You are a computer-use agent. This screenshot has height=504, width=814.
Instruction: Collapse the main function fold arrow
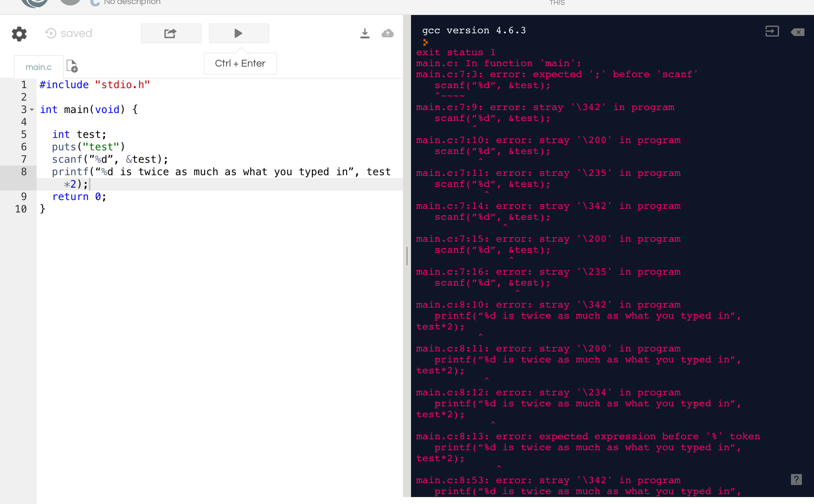[x=32, y=109]
